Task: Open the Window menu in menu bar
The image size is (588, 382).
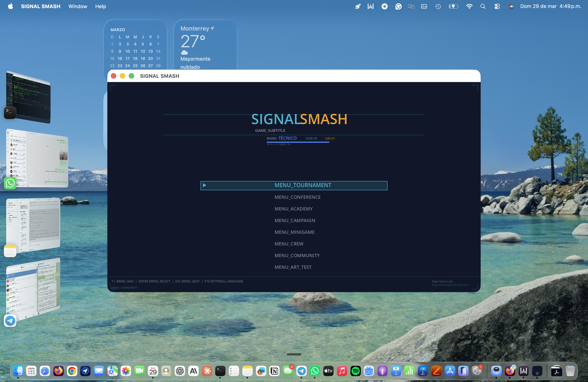Action: click(78, 6)
